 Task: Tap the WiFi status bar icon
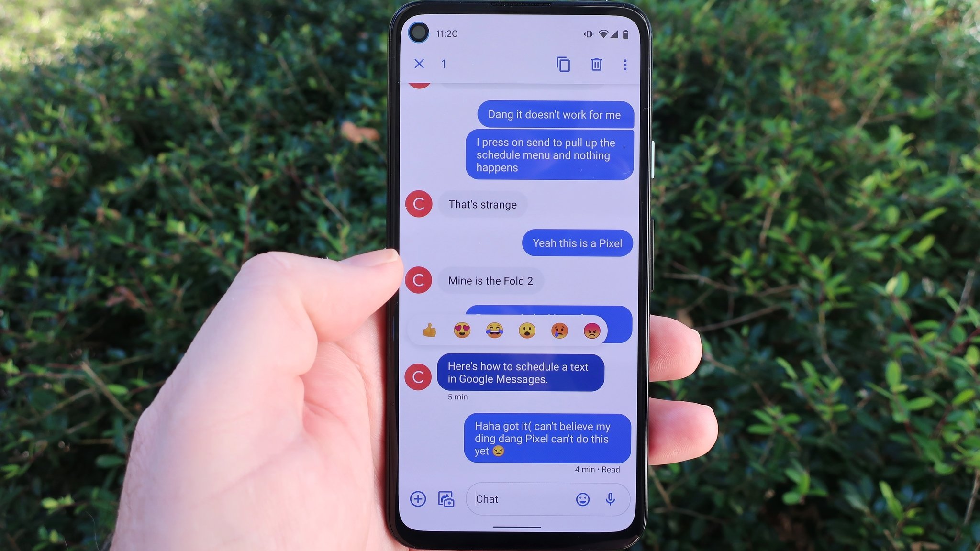coord(601,33)
